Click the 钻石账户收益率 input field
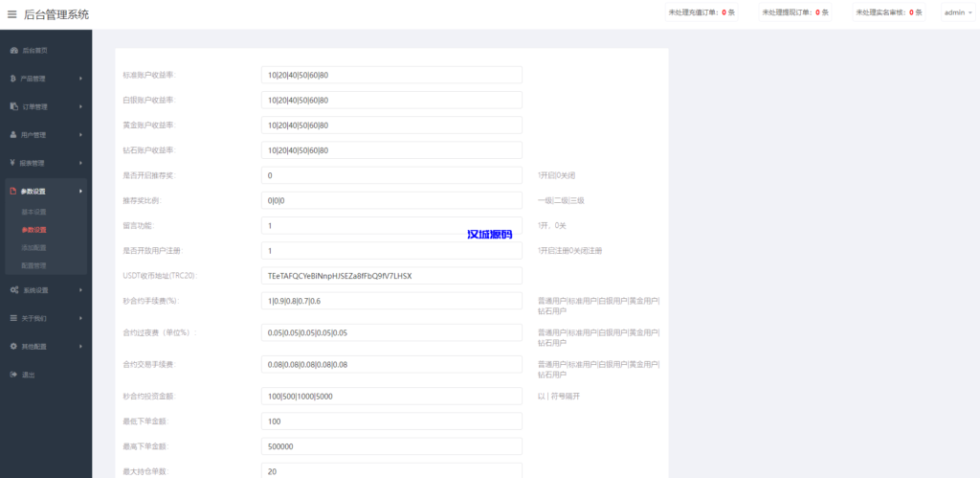 tap(391, 150)
